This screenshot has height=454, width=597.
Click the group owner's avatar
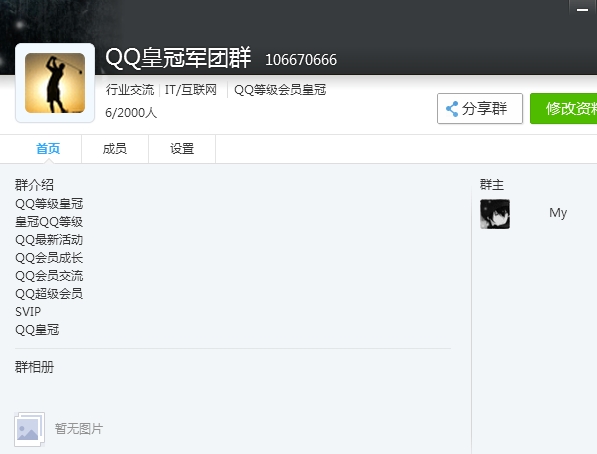point(495,214)
